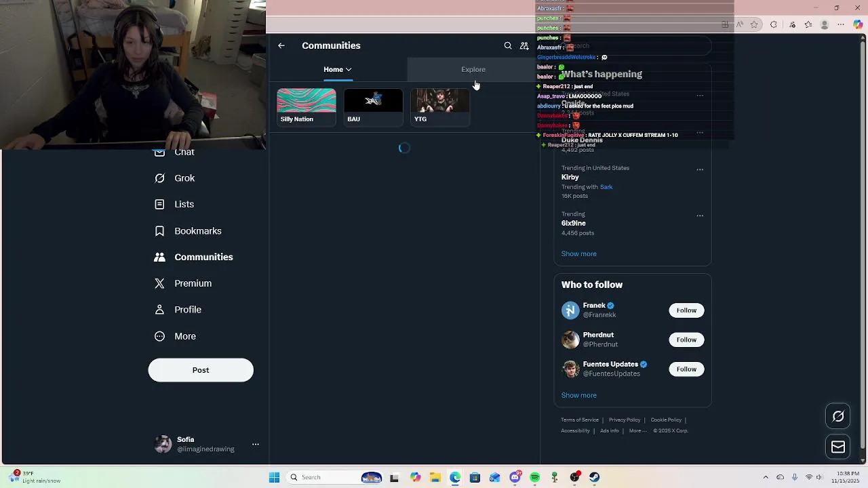Click the Read aloud icon in address bar
Screen dimensions: 868x488
coord(740,25)
